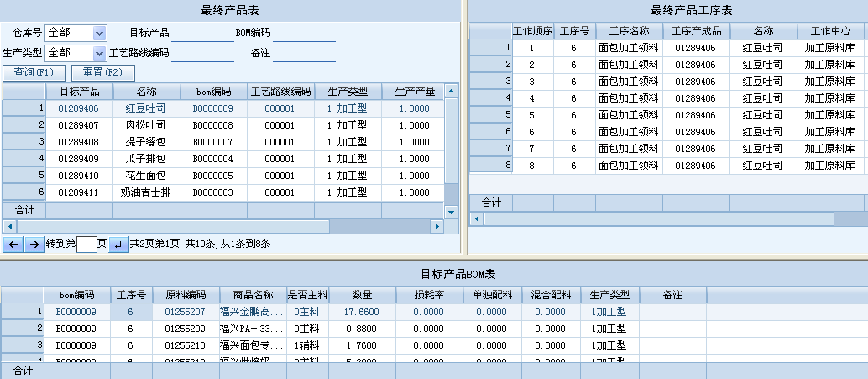This screenshot has height=379, width=868.
Task: Click right arrow of product table horizontal scrollbar
Action: pyautogui.click(x=437, y=226)
